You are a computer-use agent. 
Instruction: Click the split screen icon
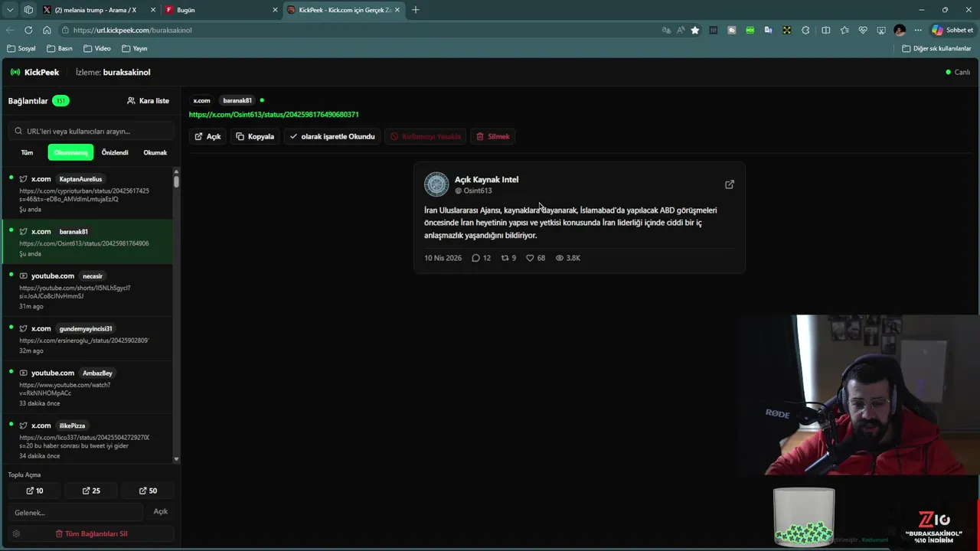(x=825, y=30)
